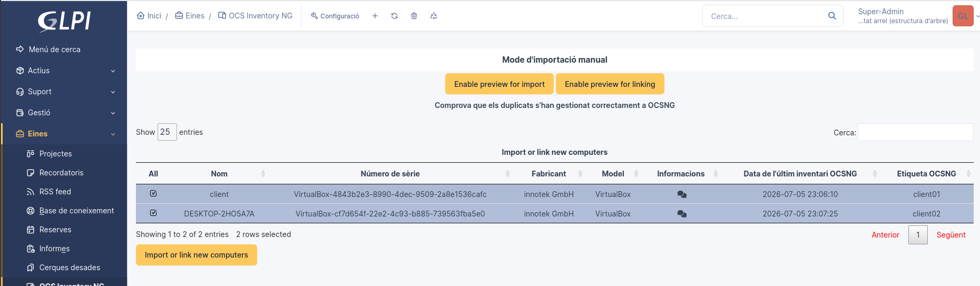
Task: Click the name cell 'client'
Action: coord(219,194)
